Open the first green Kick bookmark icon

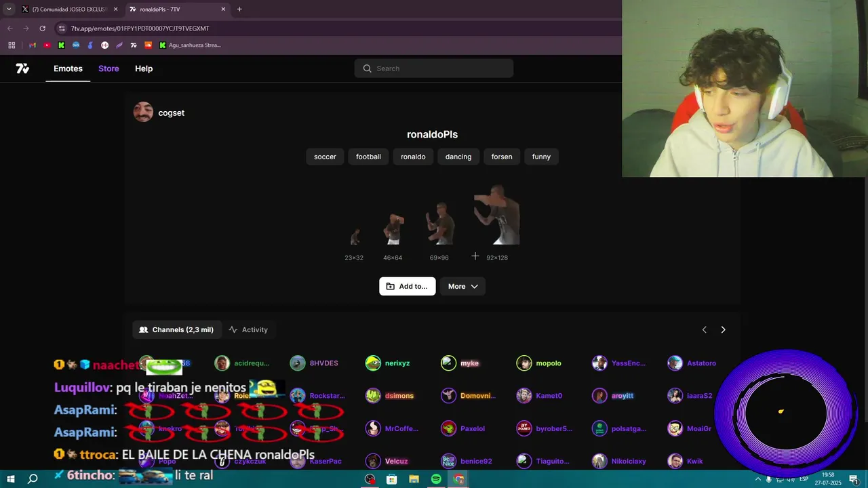click(x=61, y=45)
